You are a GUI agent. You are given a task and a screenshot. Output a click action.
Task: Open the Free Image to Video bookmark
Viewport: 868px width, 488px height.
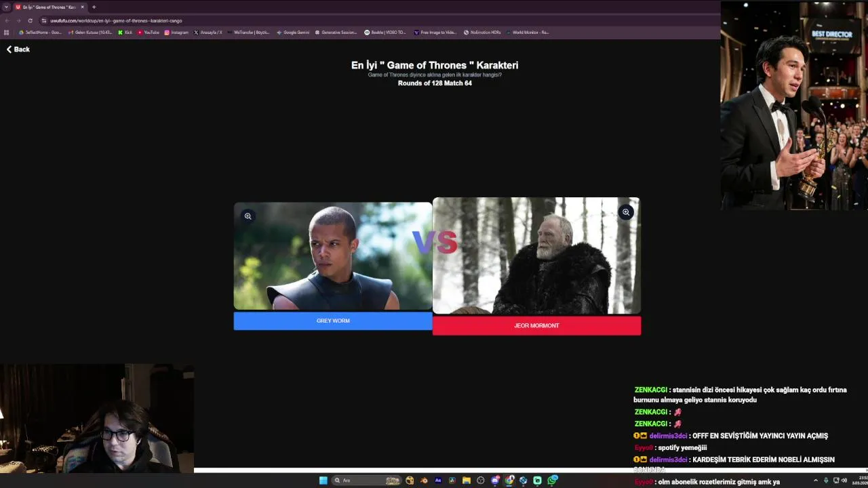click(435, 33)
